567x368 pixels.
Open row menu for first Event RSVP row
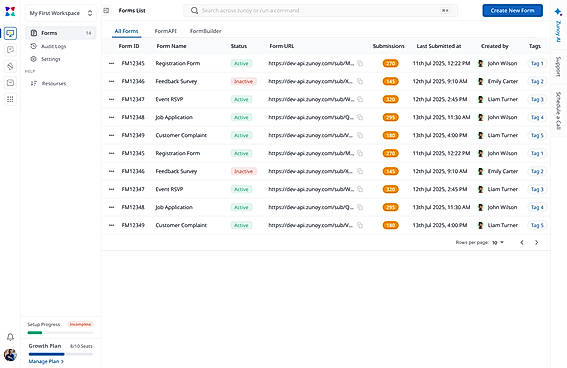[x=111, y=99]
